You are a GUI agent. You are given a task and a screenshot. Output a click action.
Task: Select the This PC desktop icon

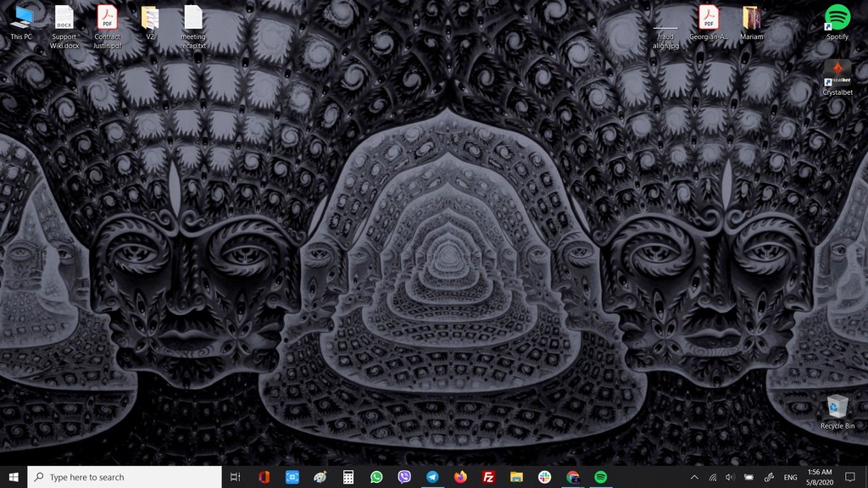pyautogui.click(x=21, y=23)
